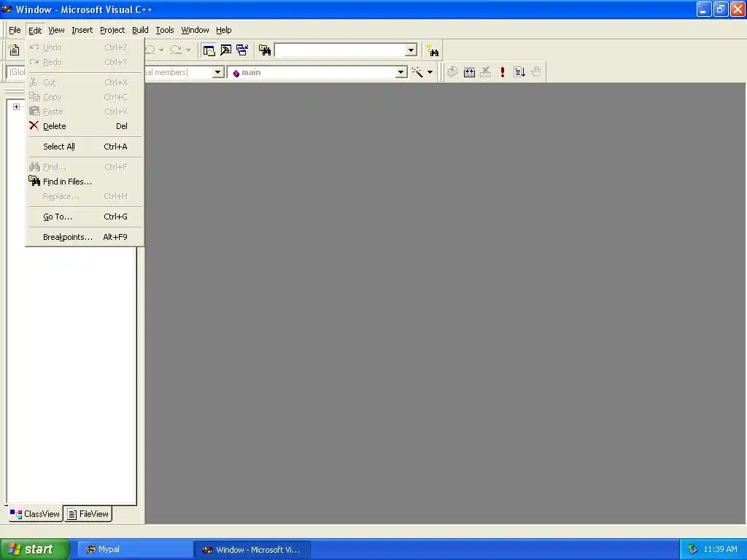Open the main function combo dropdown arrow
Image resolution: width=747 pixels, height=560 pixels.
401,72
